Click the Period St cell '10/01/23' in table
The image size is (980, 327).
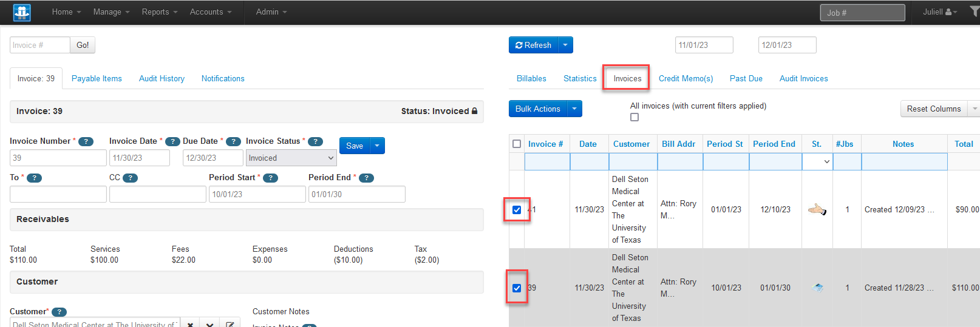tap(726, 288)
